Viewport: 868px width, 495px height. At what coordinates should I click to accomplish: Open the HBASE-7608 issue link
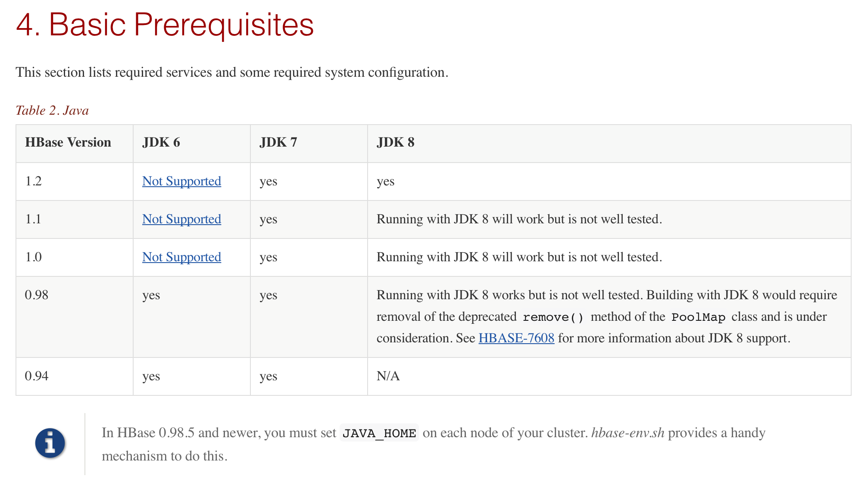[516, 338]
